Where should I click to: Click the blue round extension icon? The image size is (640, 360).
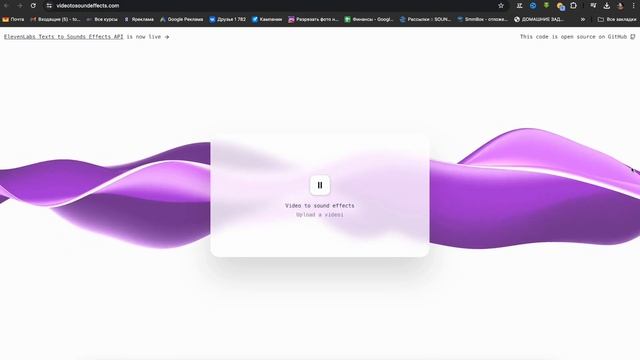pos(533,6)
